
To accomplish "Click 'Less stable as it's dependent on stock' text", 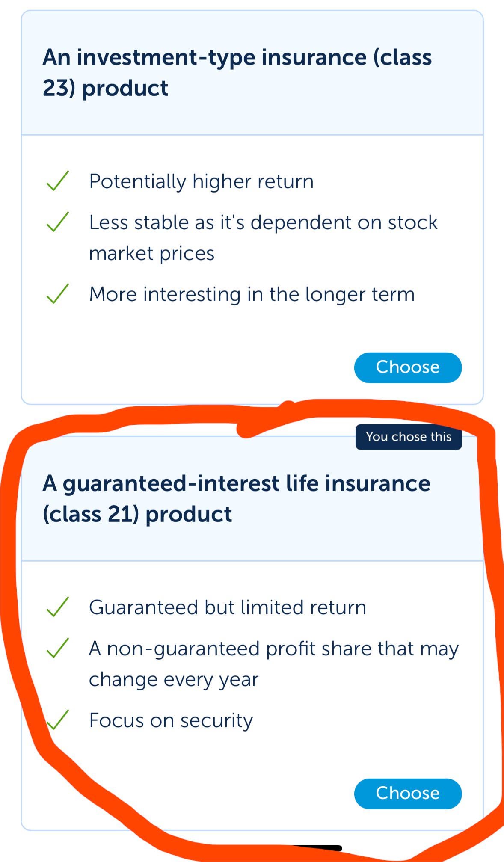I will coord(263,222).
